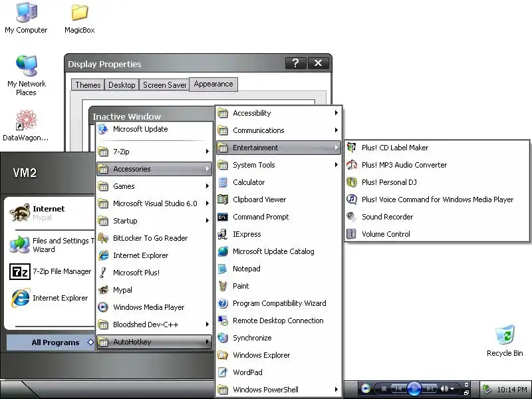Select the My Computer desktop icon

pyautogui.click(x=26, y=18)
